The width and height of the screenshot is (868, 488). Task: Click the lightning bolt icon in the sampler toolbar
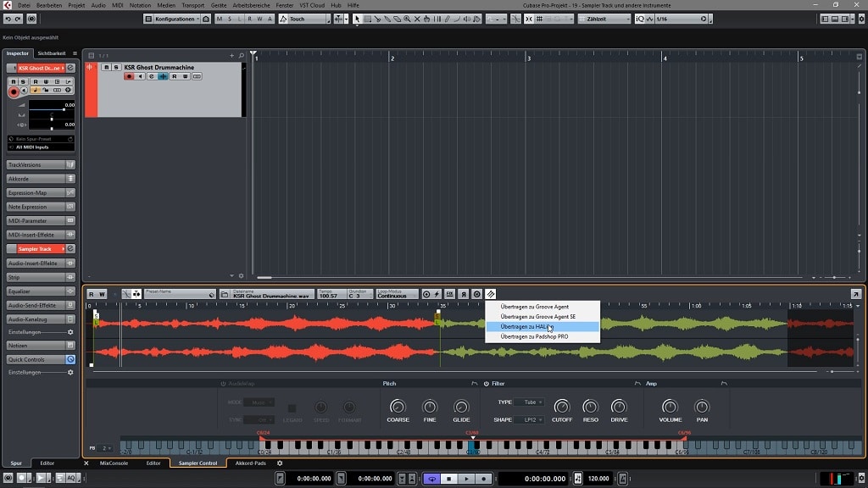(437, 294)
